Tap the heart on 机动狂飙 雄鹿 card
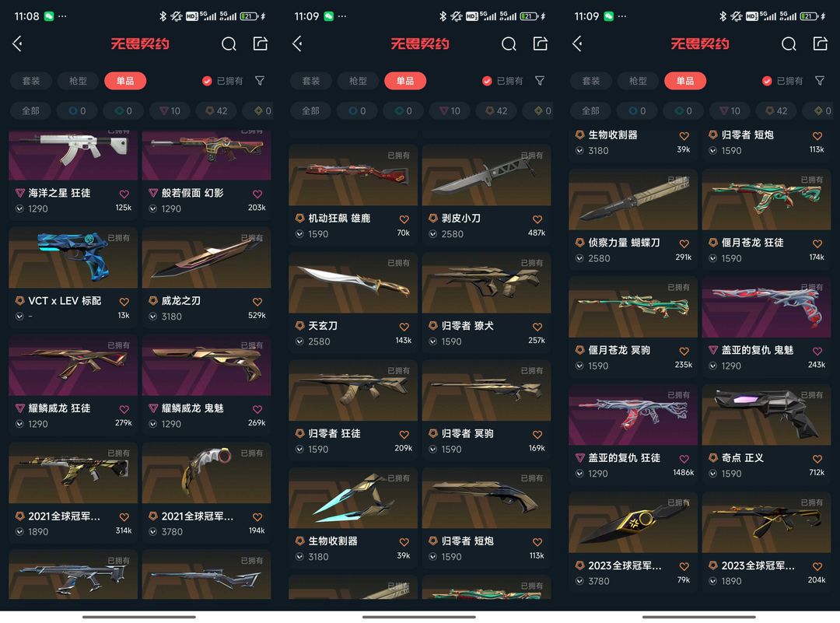 pyautogui.click(x=404, y=219)
